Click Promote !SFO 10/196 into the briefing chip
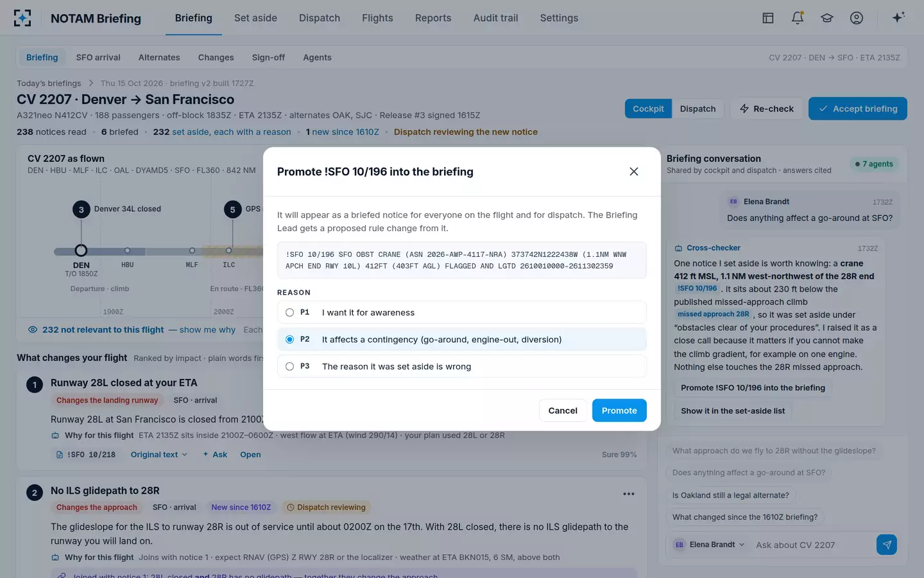Screen dimensions: 924x578 pos(753,388)
